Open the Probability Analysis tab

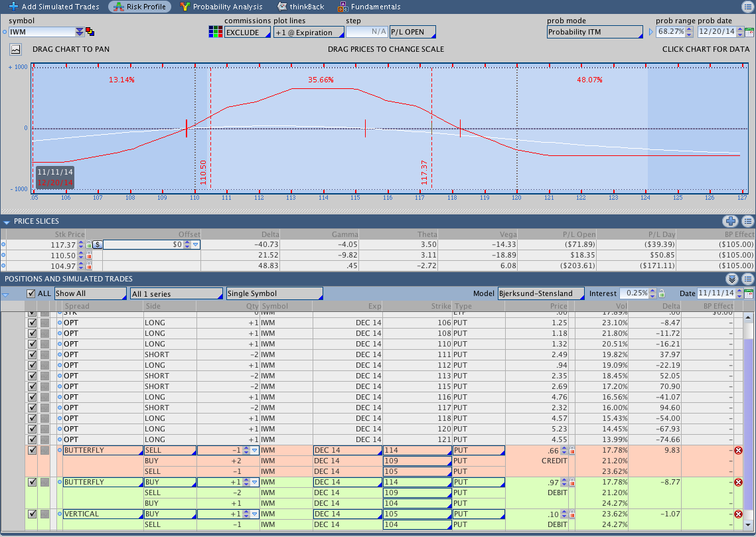(x=221, y=7)
